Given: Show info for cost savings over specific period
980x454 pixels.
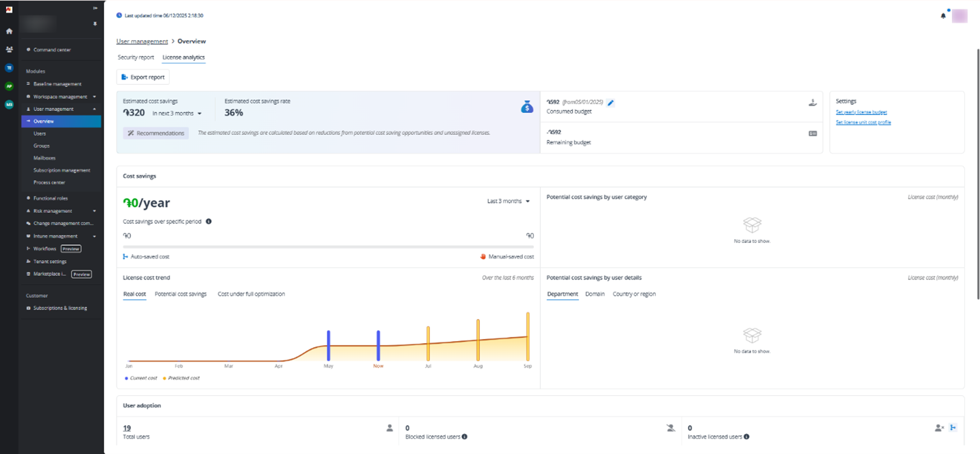Looking at the screenshot, I should [x=208, y=222].
